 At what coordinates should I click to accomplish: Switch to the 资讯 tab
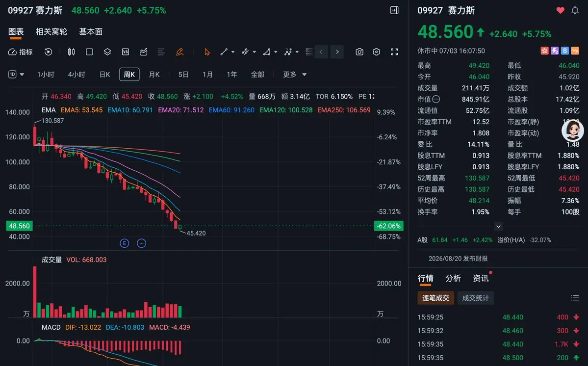click(481, 278)
